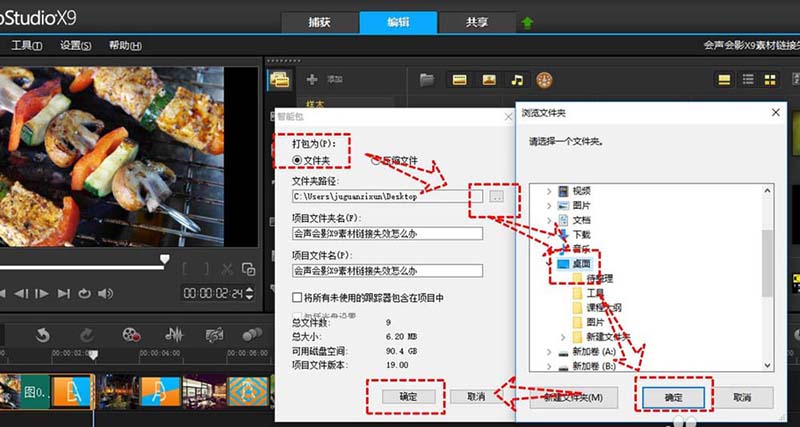Viewport: 800px width, 427px height.
Task: Toggle the repeat loop playback button
Action: pyautogui.click(x=84, y=294)
